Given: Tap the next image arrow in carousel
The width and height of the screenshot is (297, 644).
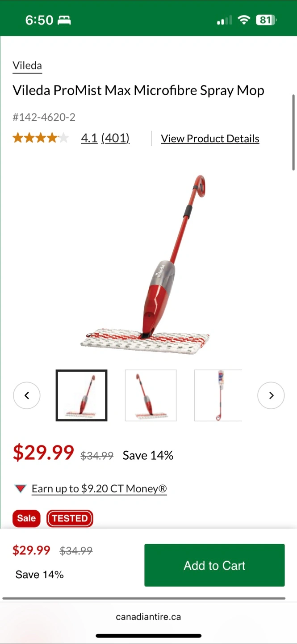Looking at the screenshot, I should (271, 395).
